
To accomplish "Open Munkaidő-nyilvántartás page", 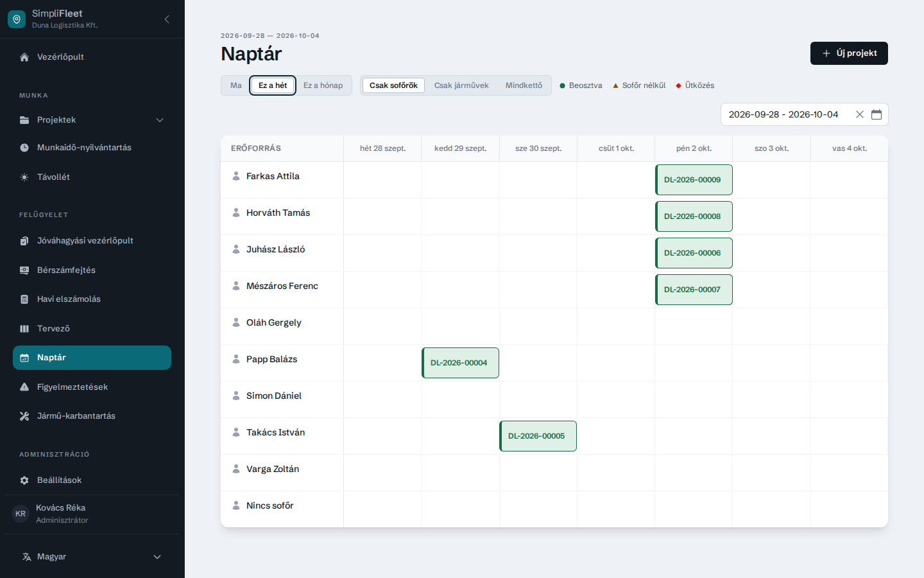I will (x=92, y=148).
